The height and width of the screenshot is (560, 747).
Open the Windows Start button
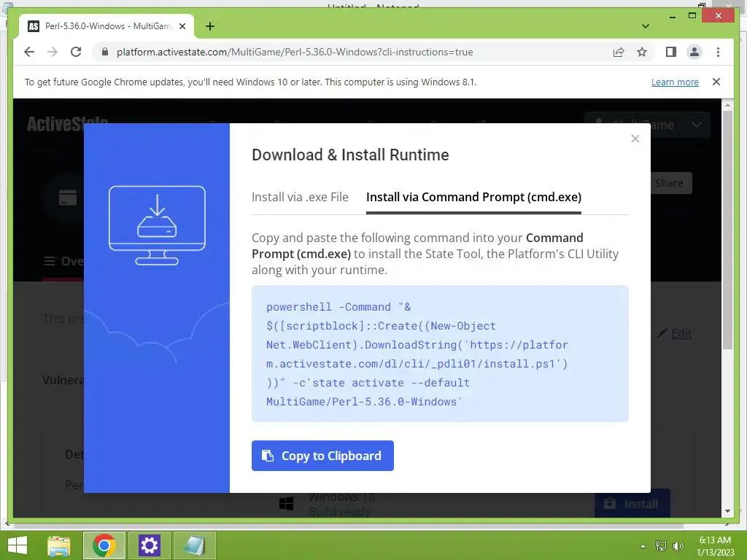coord(18,545)
